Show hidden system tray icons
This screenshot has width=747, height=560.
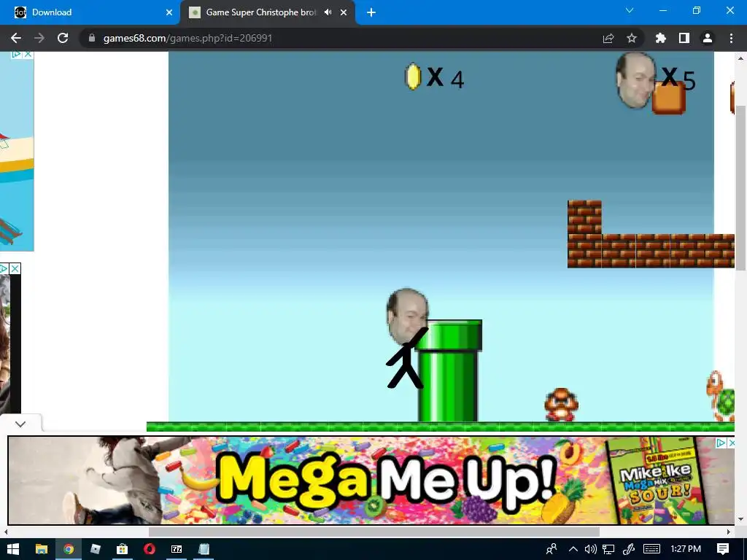click(x=573, y=549)
